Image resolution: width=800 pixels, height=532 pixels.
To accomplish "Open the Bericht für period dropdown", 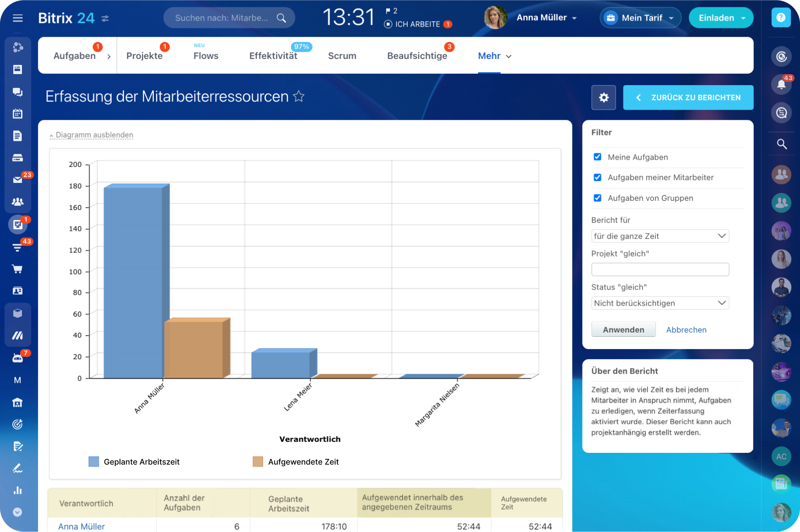I will point(659,236).
